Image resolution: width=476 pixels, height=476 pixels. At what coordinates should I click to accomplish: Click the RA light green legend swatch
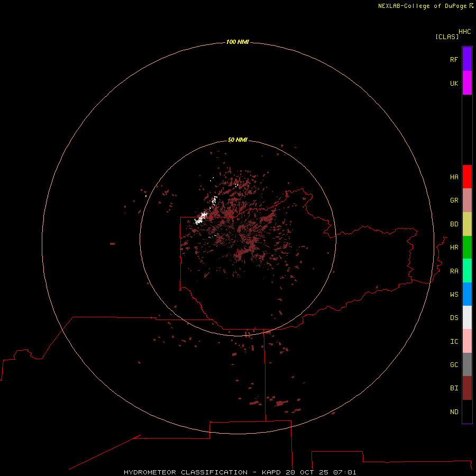coord(467,271)
